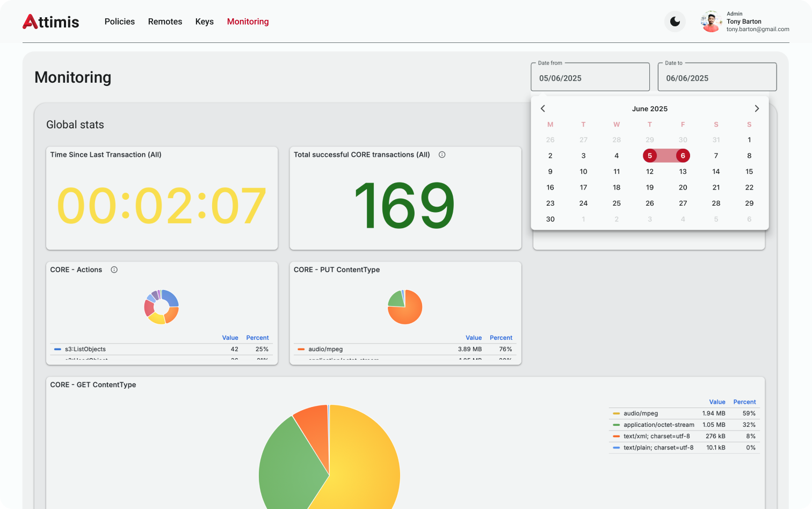The width and height of the screenshot is (812, 509).
Task: Open the Date to picker field
Action: 716,78
